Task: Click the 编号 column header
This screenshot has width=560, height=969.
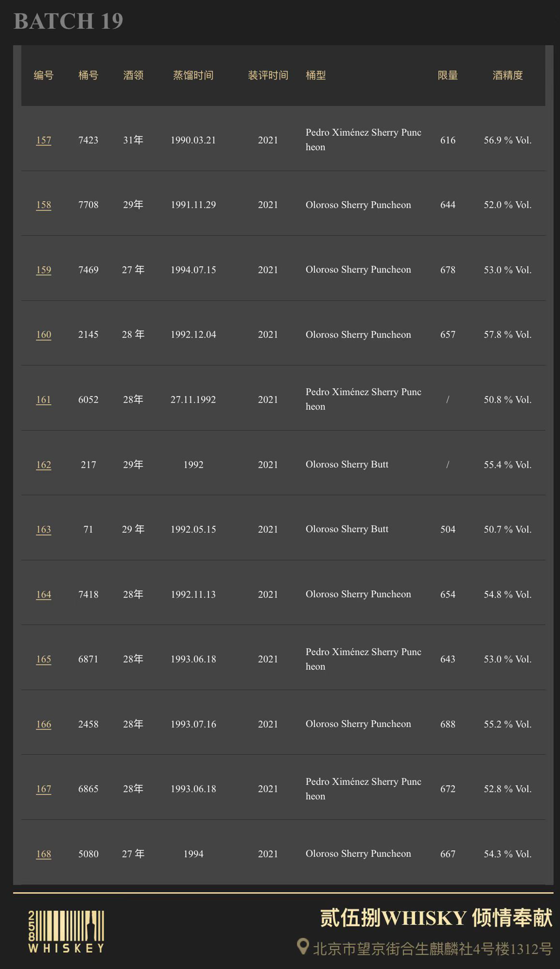Action: click(x=44, y=75)
